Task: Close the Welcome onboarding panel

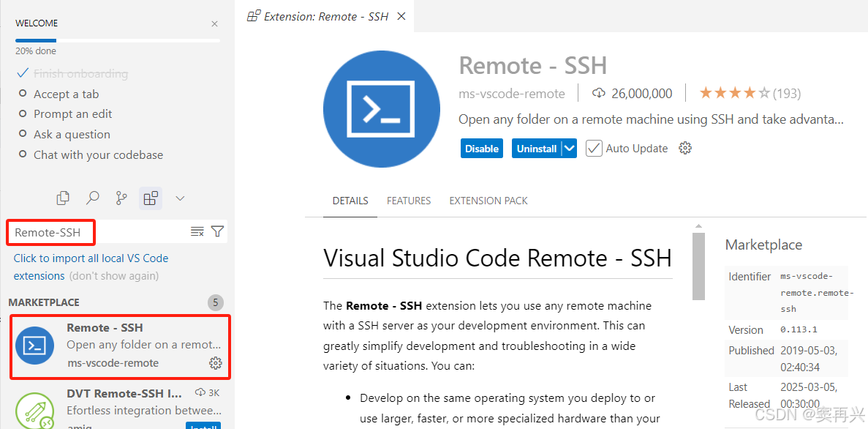Action: click(214, 24)
